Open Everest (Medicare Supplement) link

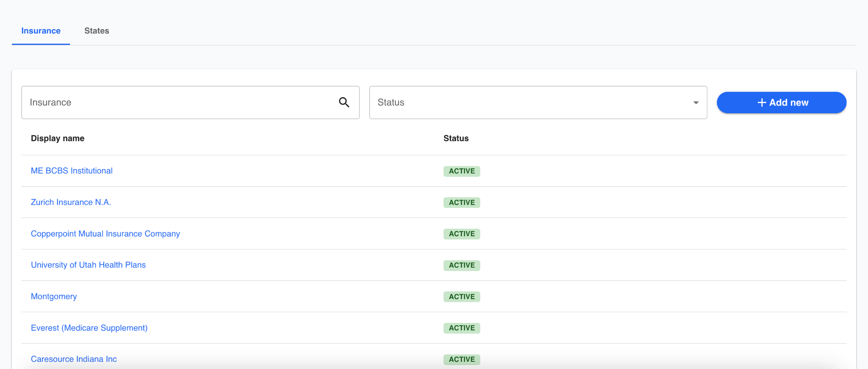coord(89,328)
